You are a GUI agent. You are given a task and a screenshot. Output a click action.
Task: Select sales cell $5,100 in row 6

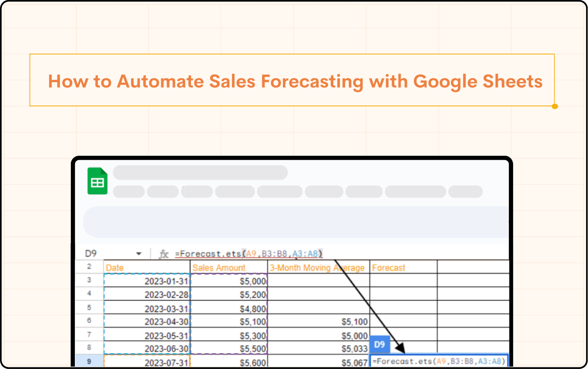229,321
